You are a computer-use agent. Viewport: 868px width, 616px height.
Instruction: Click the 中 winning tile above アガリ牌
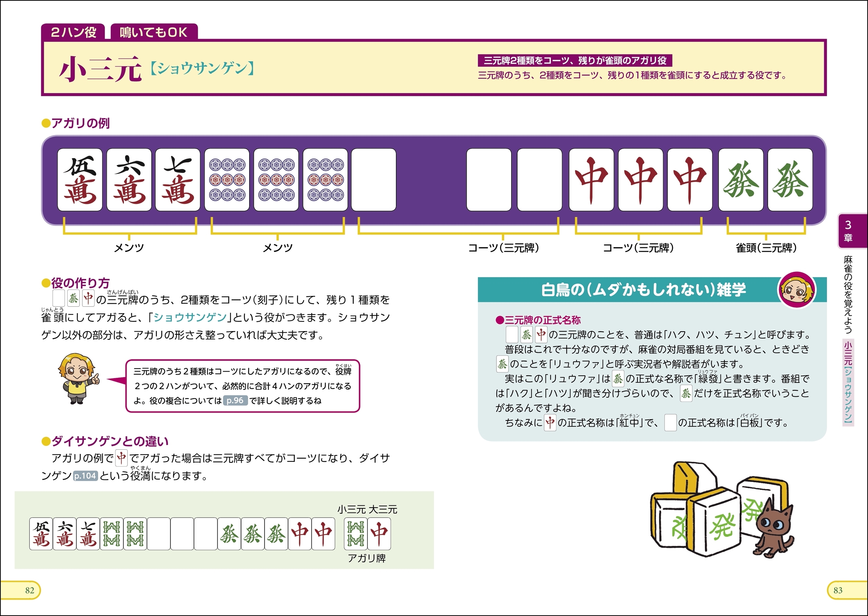point(379,534)
